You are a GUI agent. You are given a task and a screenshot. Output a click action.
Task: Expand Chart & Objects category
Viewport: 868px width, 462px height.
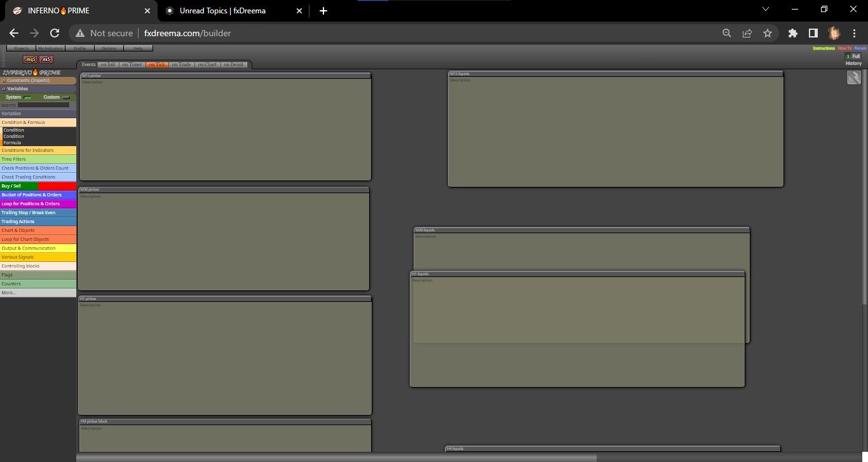[38, 231]
